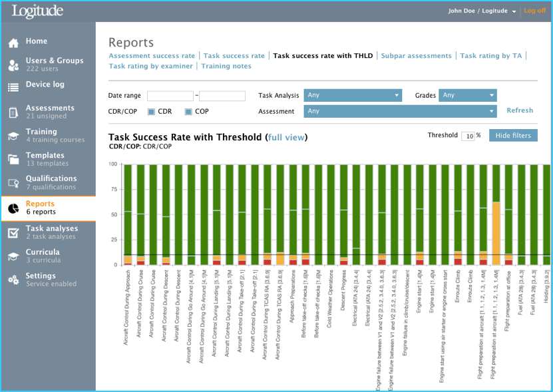
Task: Click the end date range field
Action: coord(222,96)
